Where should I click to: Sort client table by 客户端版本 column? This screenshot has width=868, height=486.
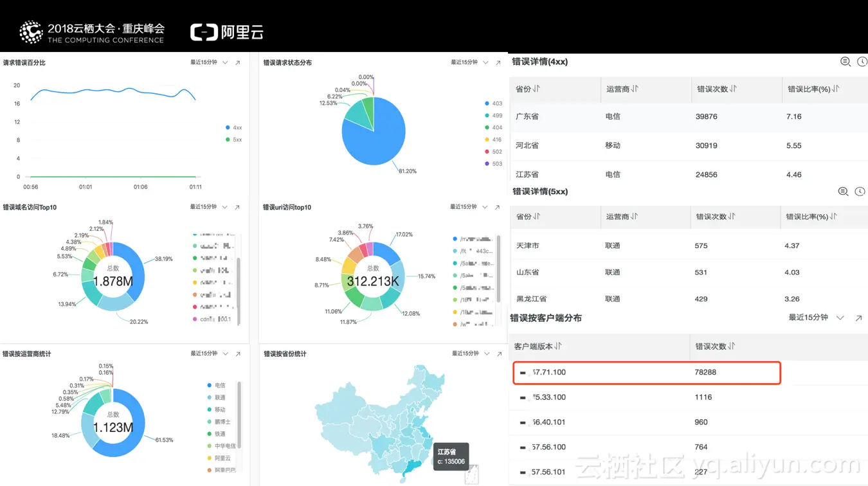pyautogui.click(x=558, y=346)
